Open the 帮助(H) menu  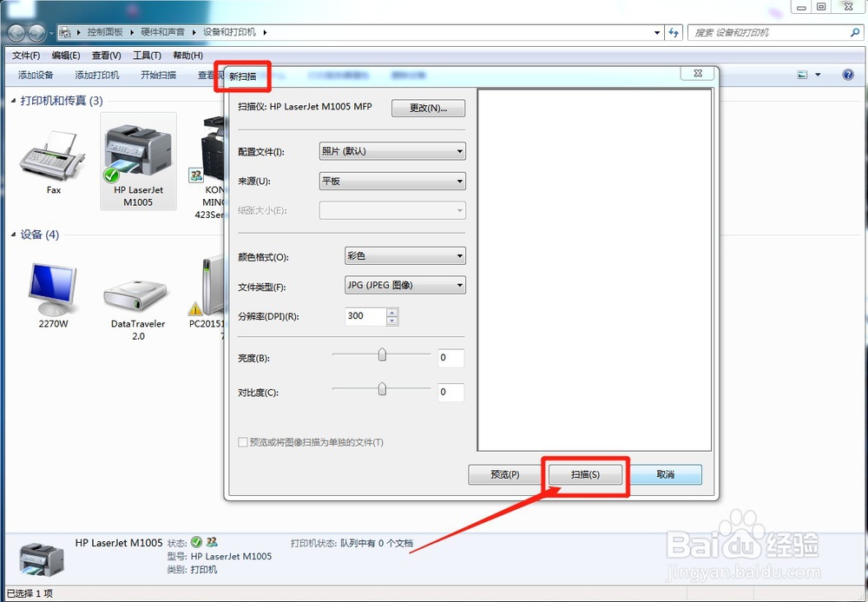point(187,56)
